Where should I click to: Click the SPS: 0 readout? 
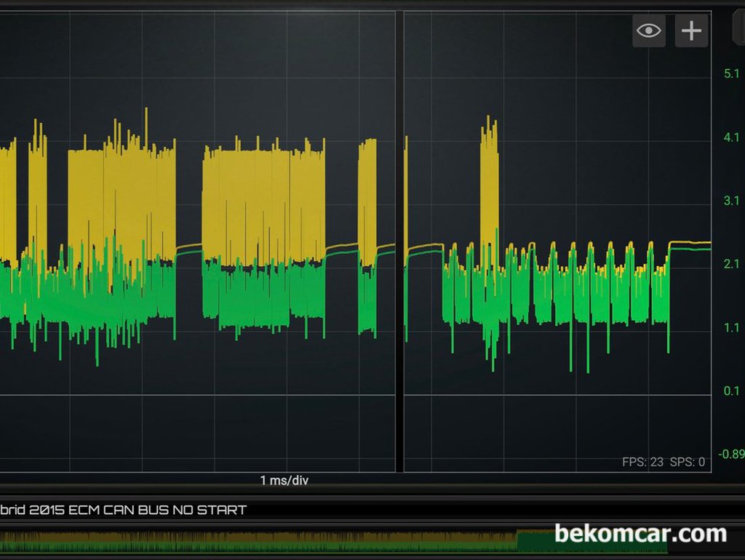pos(687,462)
